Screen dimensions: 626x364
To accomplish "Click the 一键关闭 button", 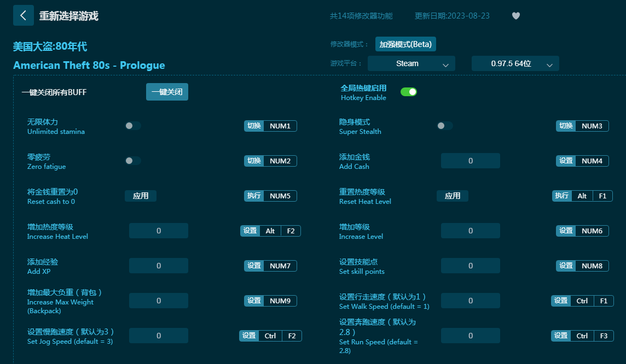I will [167, 92].
